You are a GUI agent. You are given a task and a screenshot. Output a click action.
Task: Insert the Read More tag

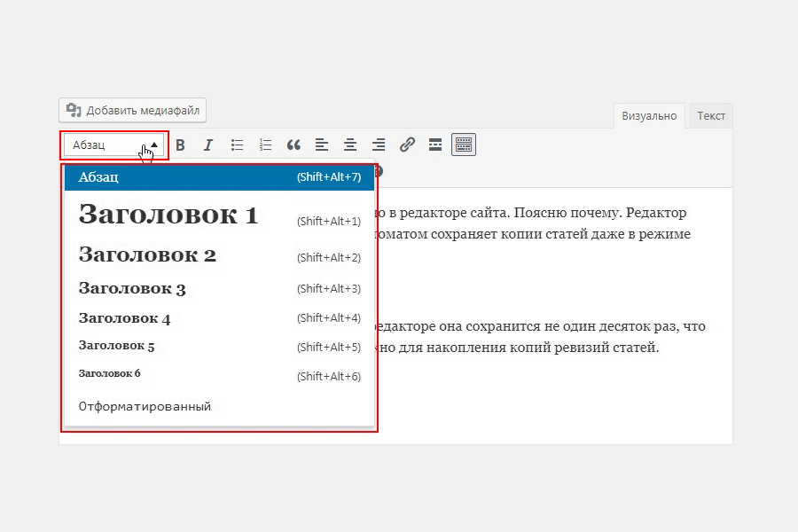coord(435,145)
